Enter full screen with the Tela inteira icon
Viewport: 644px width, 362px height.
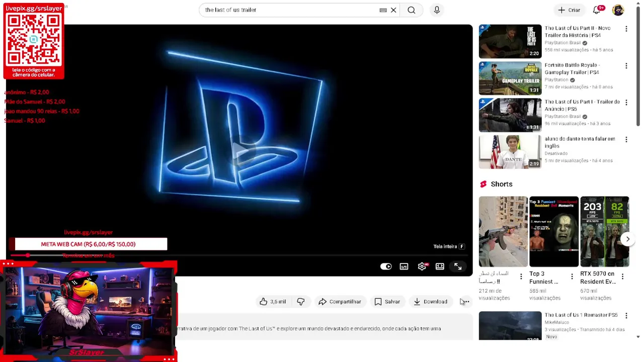tap(458, 266)
